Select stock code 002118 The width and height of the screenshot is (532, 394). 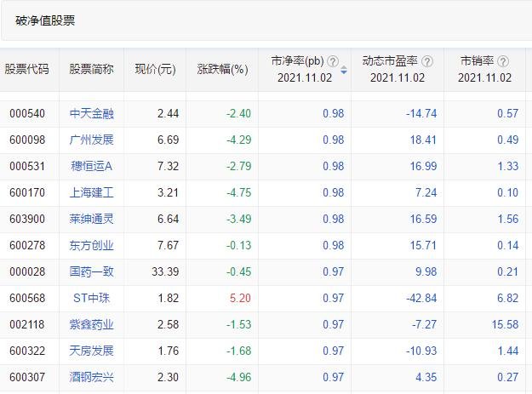click(27, 324)
